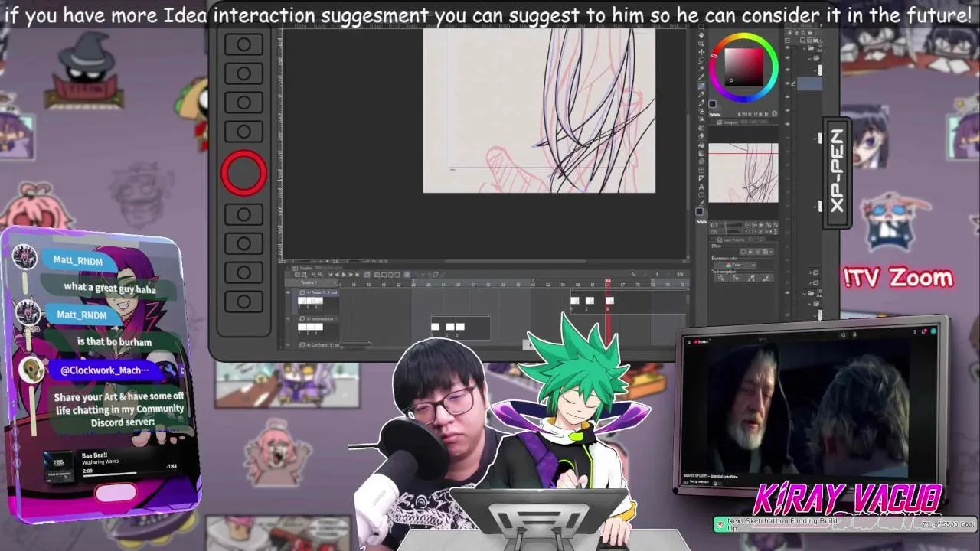The height and width of the screenshot is (551, 980).
Task: Jump to last frame in timeline
Action: coord(357,275)
